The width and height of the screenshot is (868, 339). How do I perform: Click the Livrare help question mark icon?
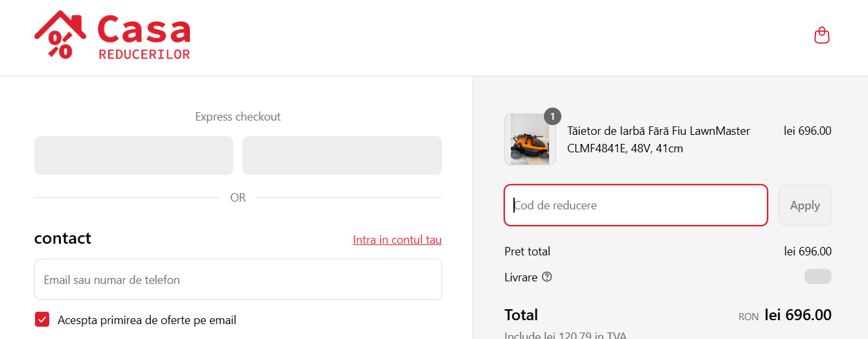[547, 277]
